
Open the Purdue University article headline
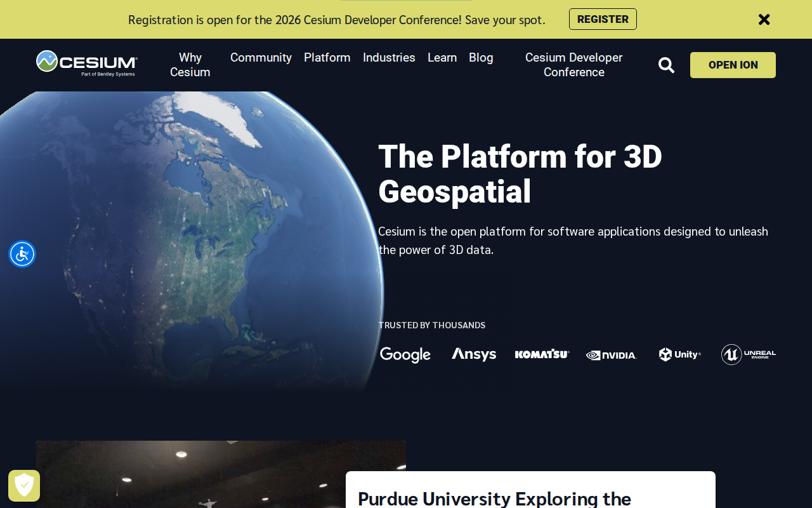(x=495, y=498)
